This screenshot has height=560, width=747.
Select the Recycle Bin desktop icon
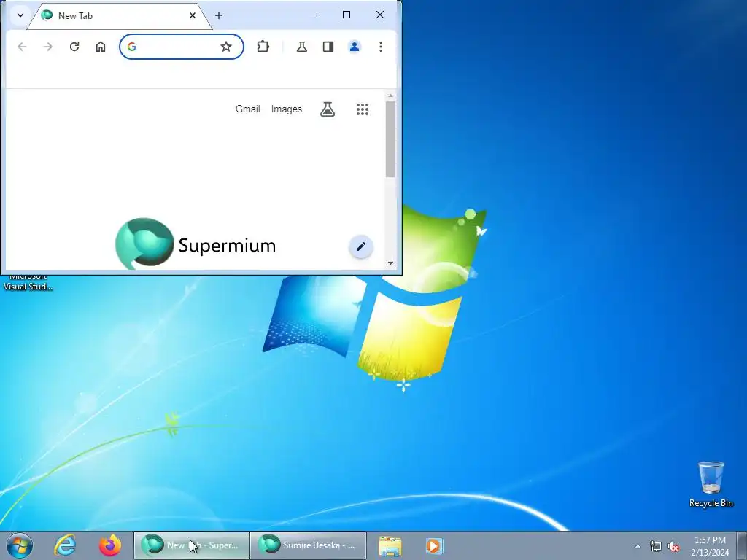[711, 484]
